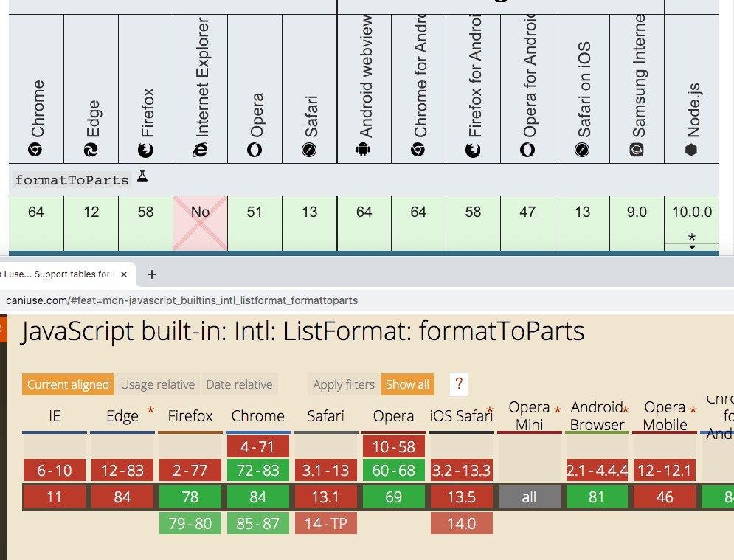The image size is (734, 560).
Task: Click the Chrome 72-83 version cell
Action: (258, 470)
